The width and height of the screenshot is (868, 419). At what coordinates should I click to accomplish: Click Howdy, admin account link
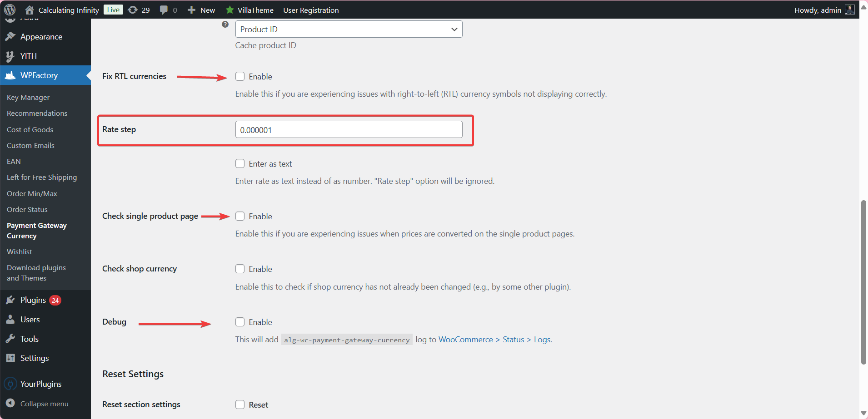(818, 10)
